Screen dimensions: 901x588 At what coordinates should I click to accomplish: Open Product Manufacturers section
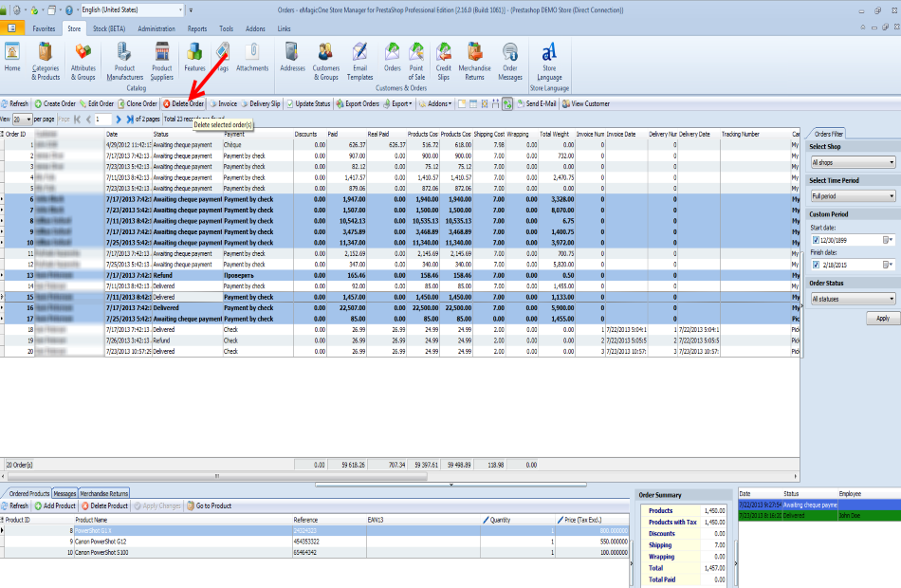point(124,61)
